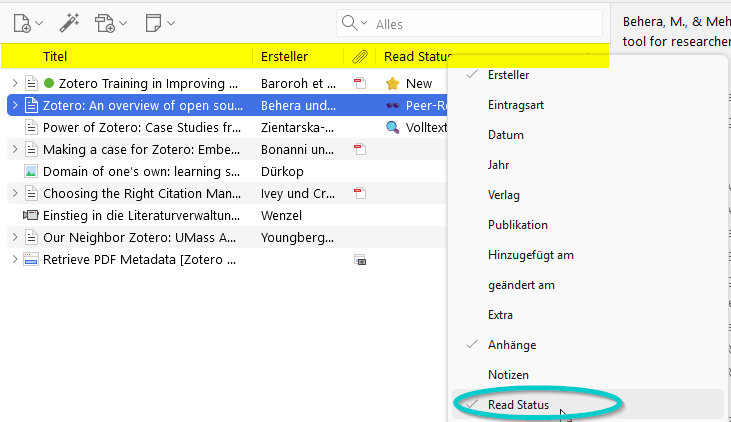The image size is (731, 422).
Task: Open the New Note toolbar button
Action: [159, 23]
